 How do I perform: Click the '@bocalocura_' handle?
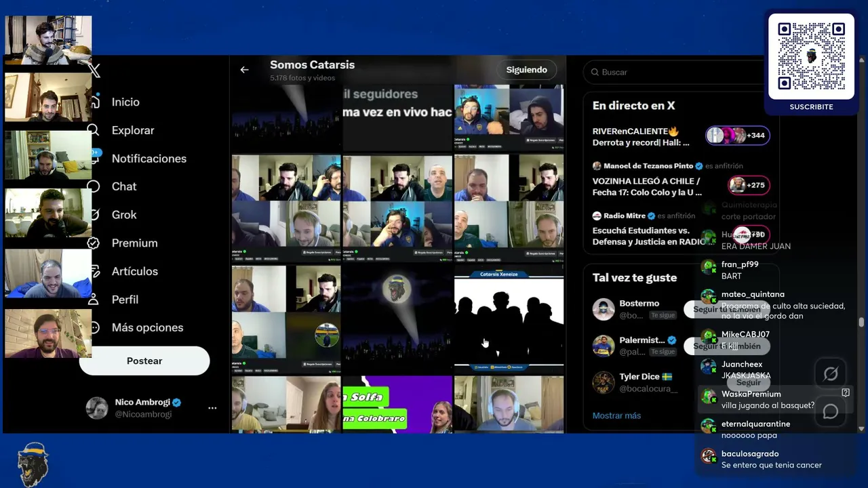pyautogui.click(x=648, y=388)
